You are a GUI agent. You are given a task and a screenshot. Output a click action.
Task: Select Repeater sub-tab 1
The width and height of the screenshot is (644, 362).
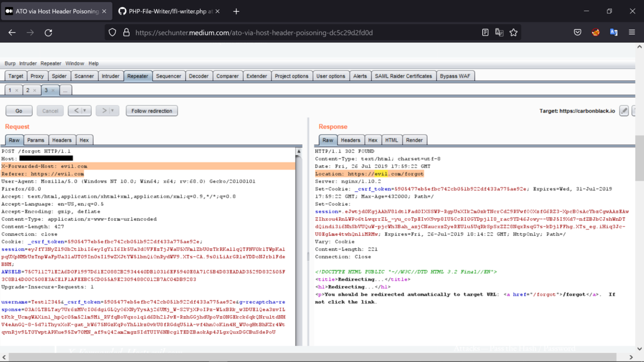(13, 90)
